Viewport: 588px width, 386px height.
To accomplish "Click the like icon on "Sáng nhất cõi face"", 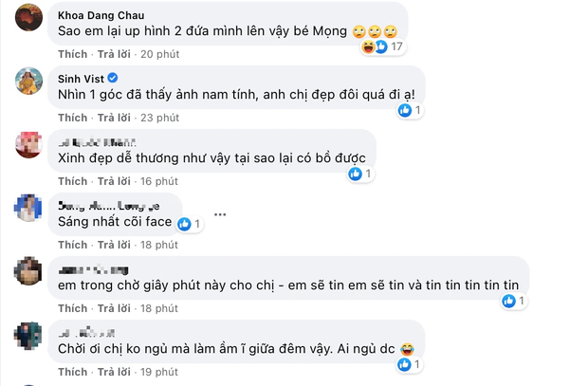I will (x=185, y=225).
